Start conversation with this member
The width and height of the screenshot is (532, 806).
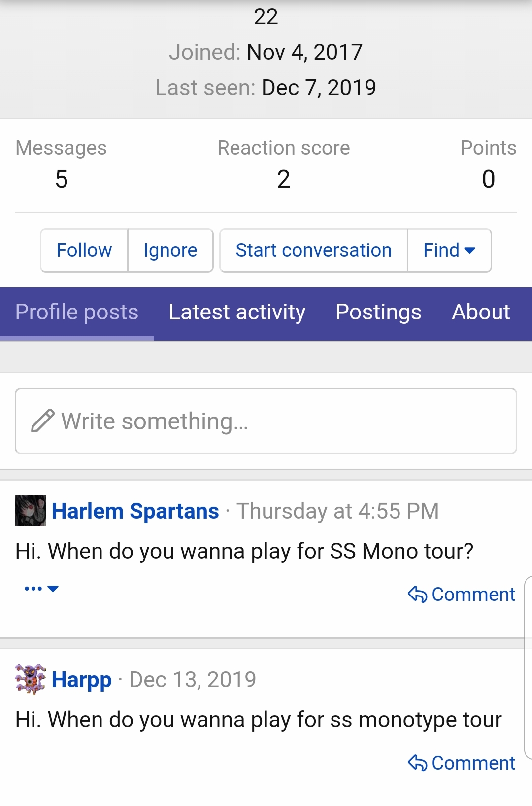click(314, 250)
